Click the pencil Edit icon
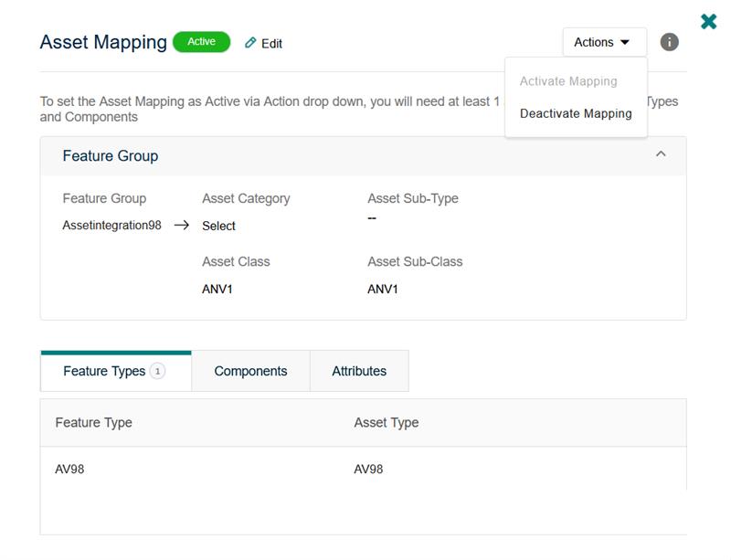Viewport: 731px width, 560px height. point(250,43)
